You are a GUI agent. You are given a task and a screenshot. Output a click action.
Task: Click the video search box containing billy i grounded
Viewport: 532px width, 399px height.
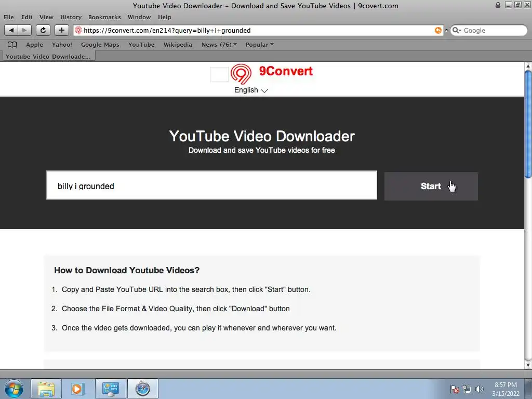[211, 185]
